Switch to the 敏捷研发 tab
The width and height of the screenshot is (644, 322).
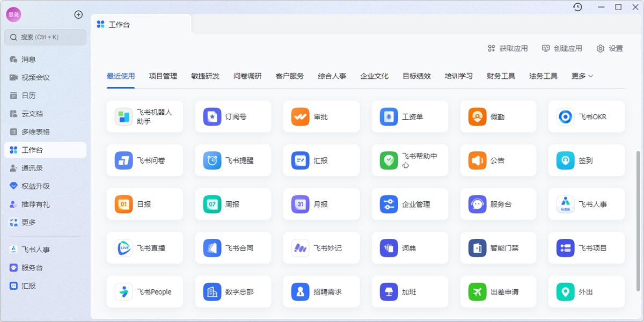[205, 76]
